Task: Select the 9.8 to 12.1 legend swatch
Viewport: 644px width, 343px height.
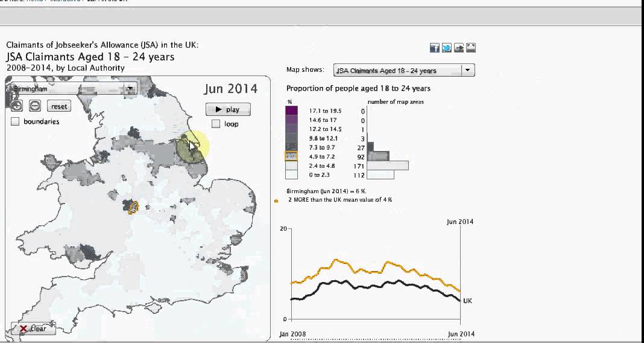Action: pyautogui.click(x=292, y=138)
